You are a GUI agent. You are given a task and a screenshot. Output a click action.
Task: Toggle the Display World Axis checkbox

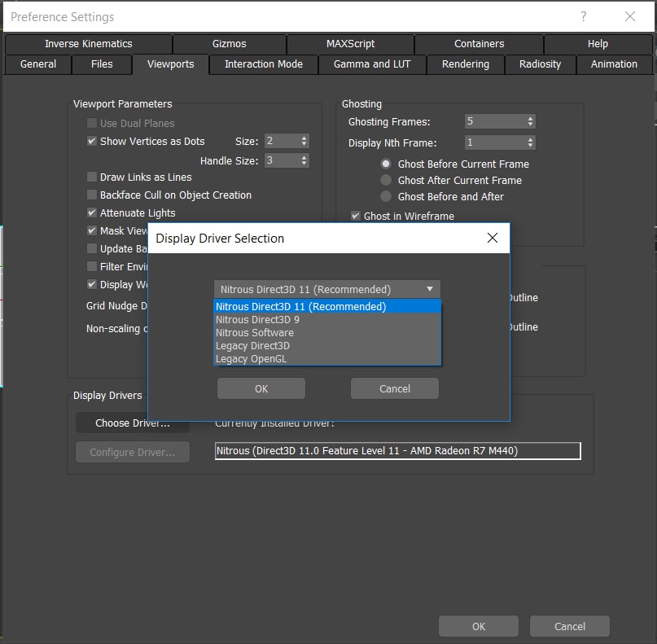(92, 284)
